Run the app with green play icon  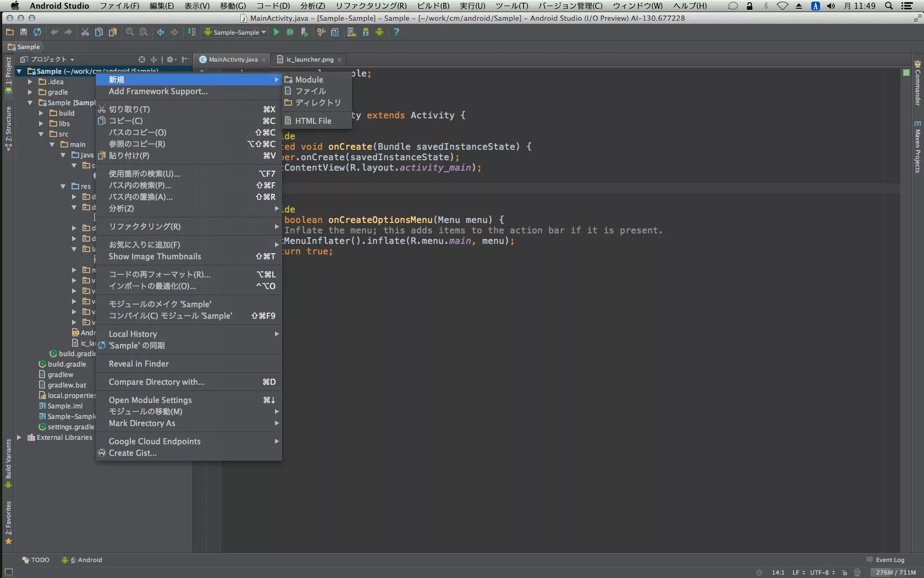coord(277,32)
